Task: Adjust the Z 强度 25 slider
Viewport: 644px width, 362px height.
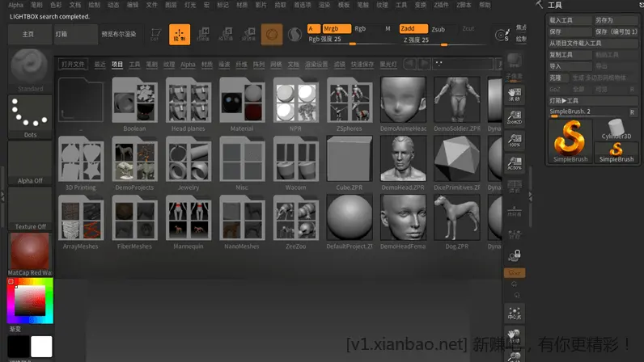Action: tap(443, 40)
